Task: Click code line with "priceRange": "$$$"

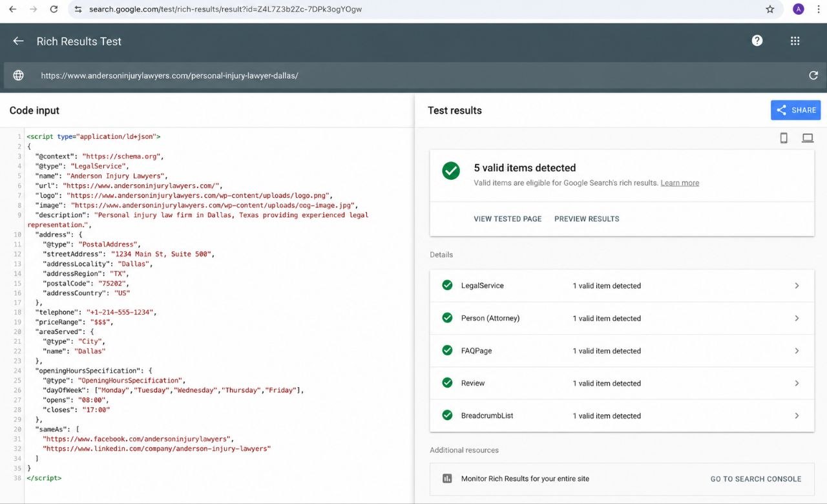Action: pos(75,322)
